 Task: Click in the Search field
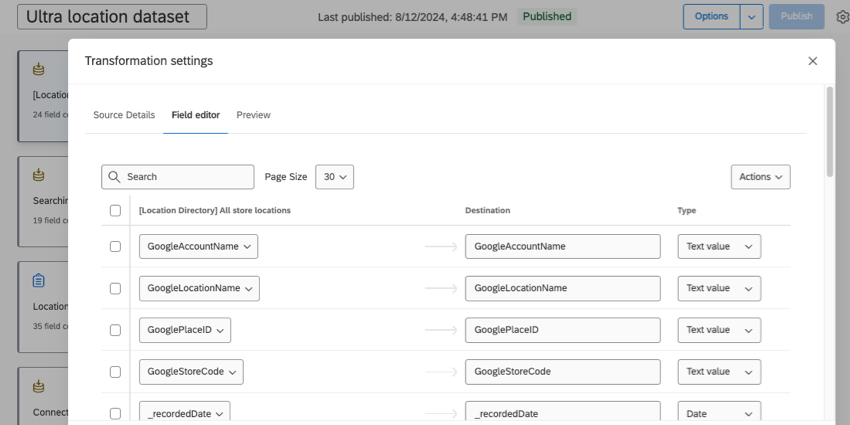point(178,177)
